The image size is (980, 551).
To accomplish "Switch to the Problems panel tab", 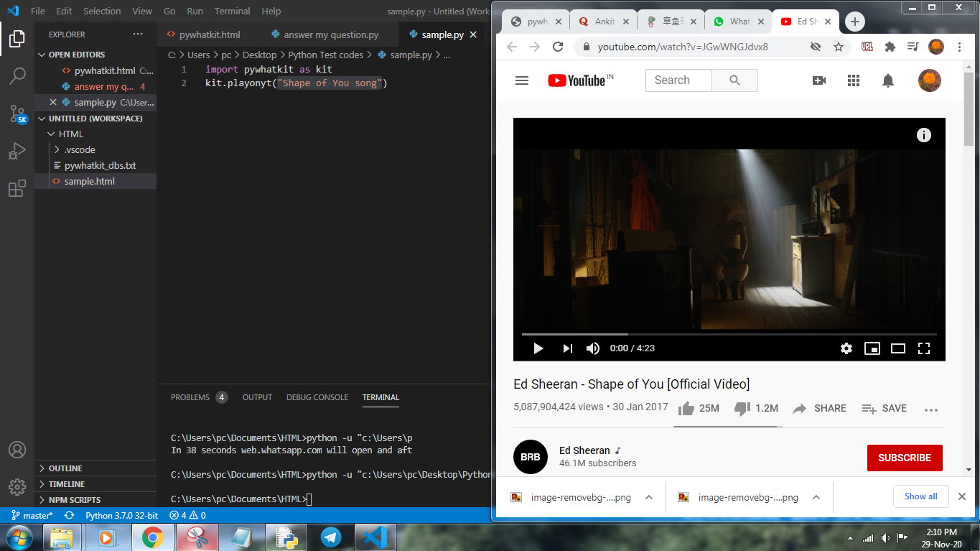I will click(198, 397).
